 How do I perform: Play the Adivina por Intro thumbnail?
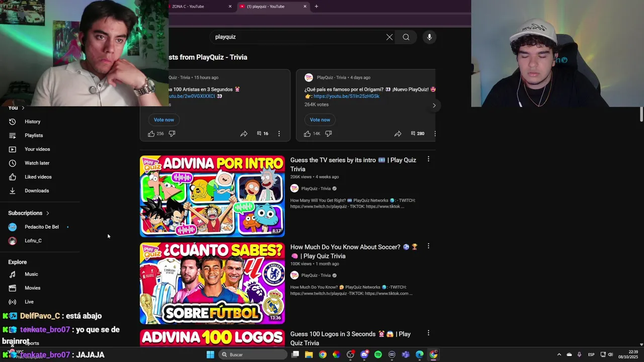click(212, 196)
